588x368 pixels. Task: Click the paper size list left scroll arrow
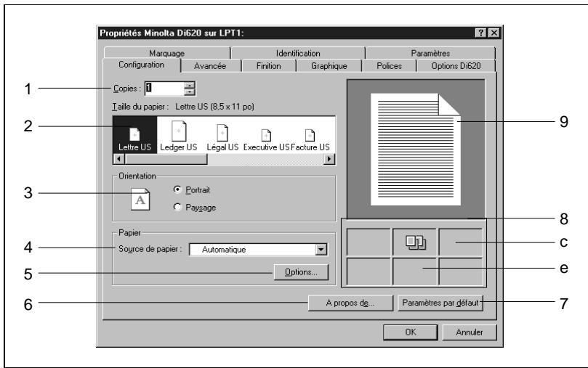tap(119, 159)
